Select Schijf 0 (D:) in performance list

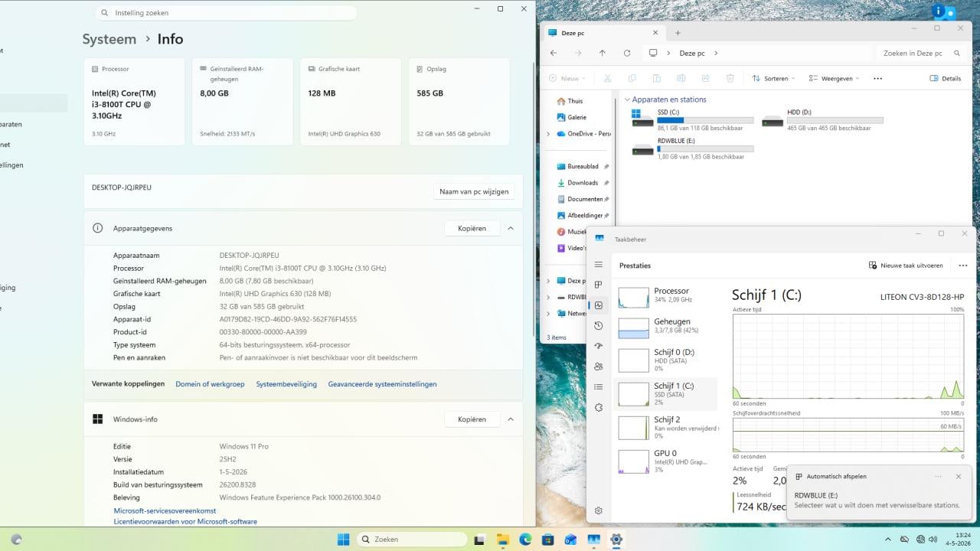pos(667,360)
